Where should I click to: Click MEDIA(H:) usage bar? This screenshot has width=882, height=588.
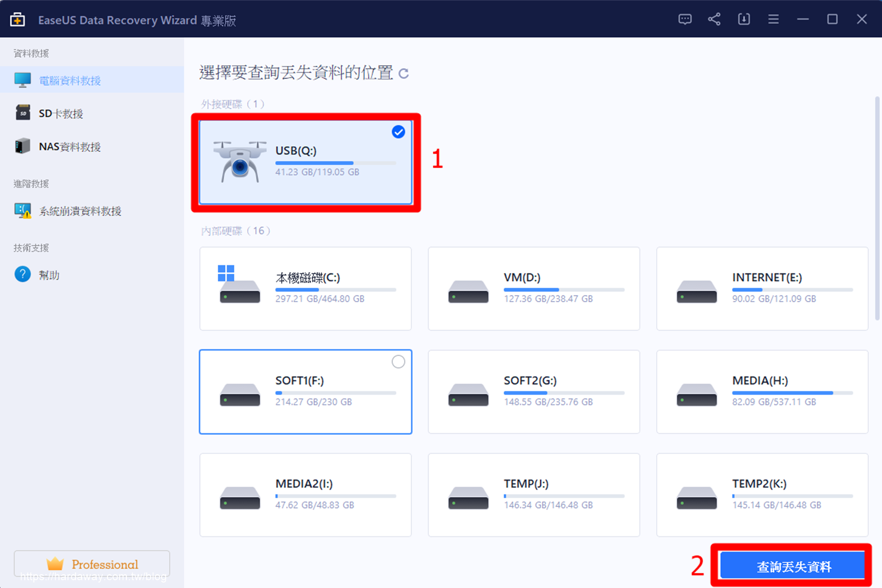click(792, 393)
